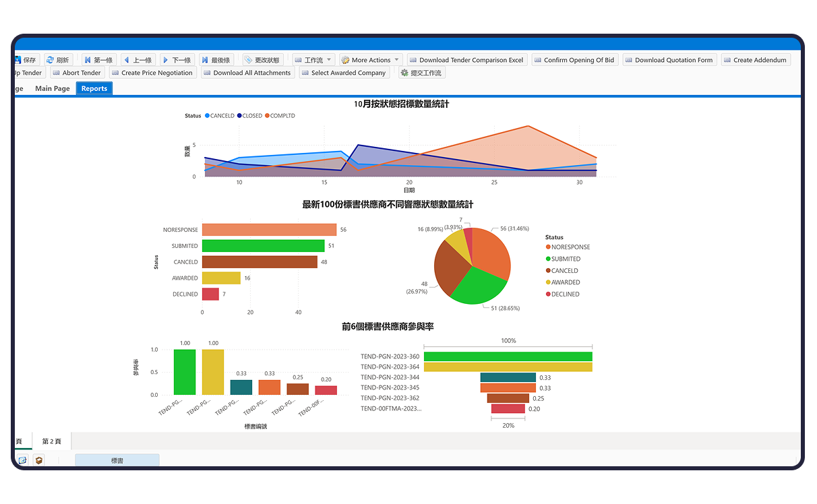This screenshot has height=504, width=817.
Task: Open the More Actions dropdown
Action: (x=371, y=60)
